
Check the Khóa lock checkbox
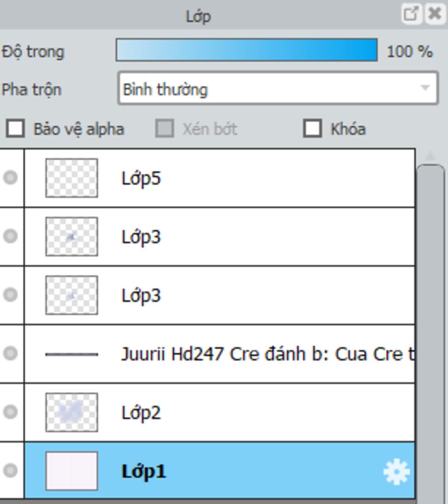tap(312, 129)
